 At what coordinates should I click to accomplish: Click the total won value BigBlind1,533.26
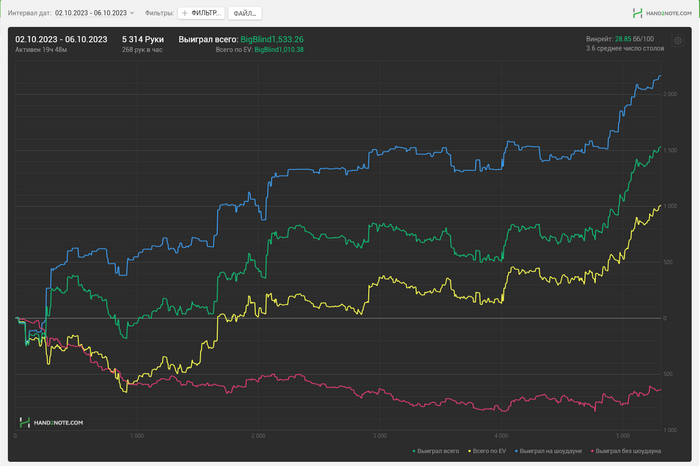click(x=272, y=39)
